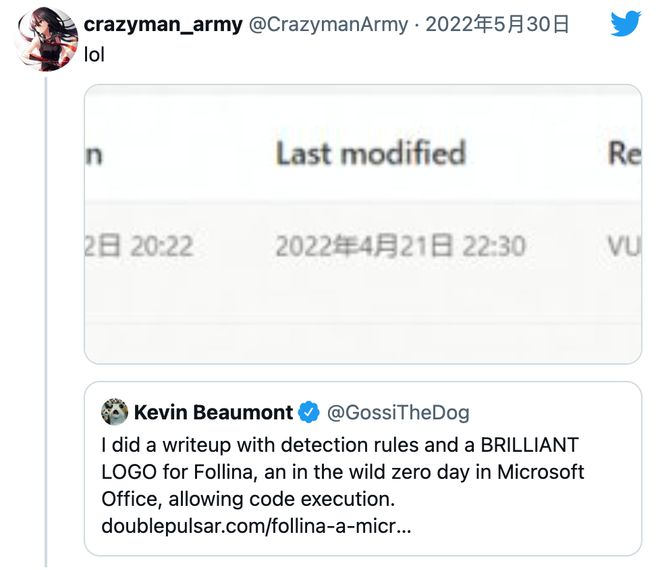Click the "lol" tweet text
660x570 pixels.
pos(94,55)
